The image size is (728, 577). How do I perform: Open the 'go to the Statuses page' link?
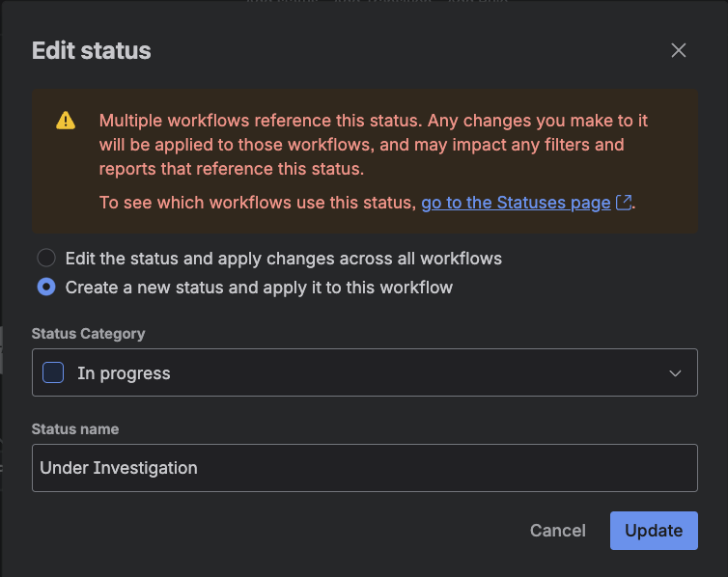click(516, 203)
